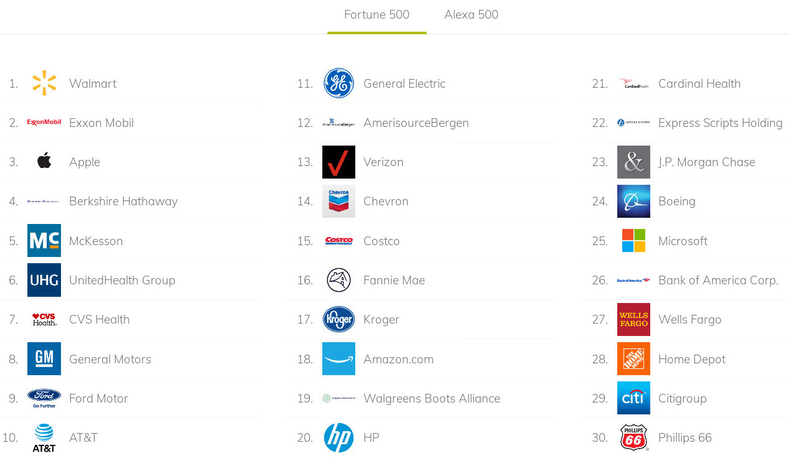Switch to the Alexa 500 tab

coord(471,15)
